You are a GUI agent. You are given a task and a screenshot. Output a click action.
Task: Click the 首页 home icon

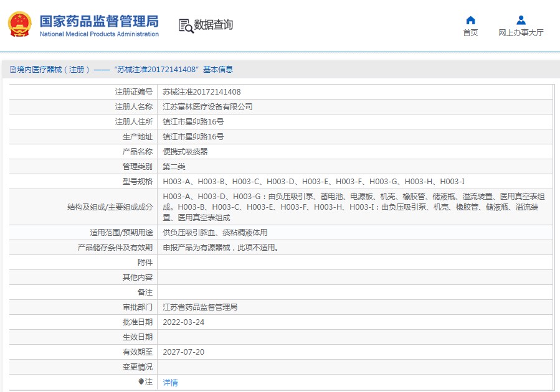coord(471,20)
